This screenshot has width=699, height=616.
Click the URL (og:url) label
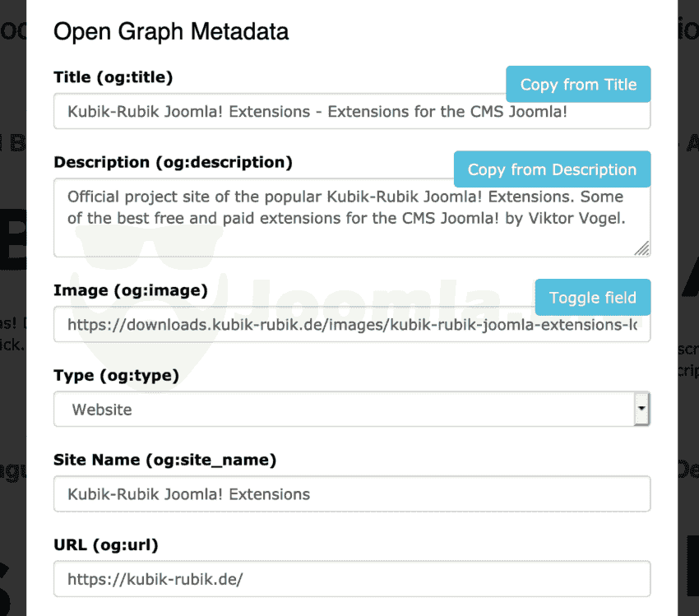pos(106,544)
